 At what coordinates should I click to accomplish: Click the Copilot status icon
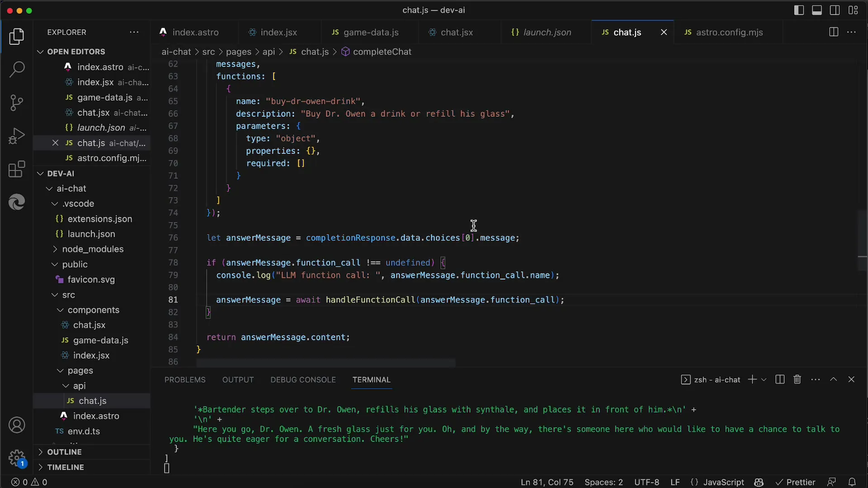pyautogui.click(x=759, y=482)
